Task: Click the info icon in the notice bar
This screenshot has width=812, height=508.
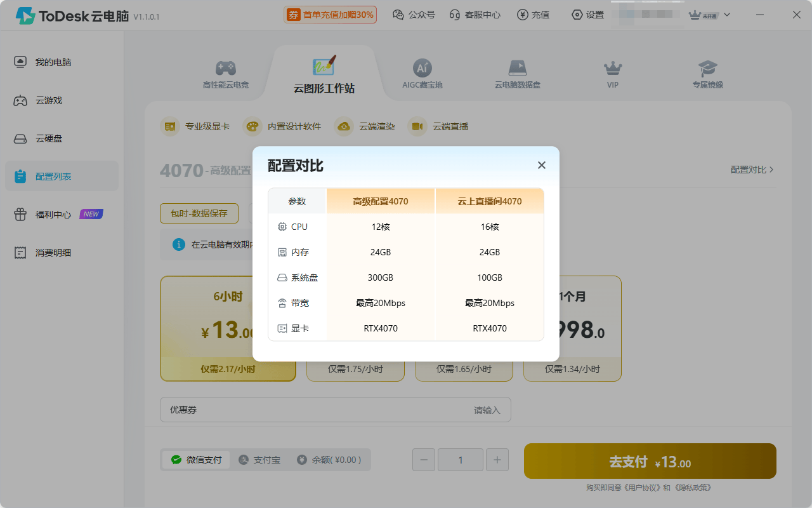Action: click(179, 244)
